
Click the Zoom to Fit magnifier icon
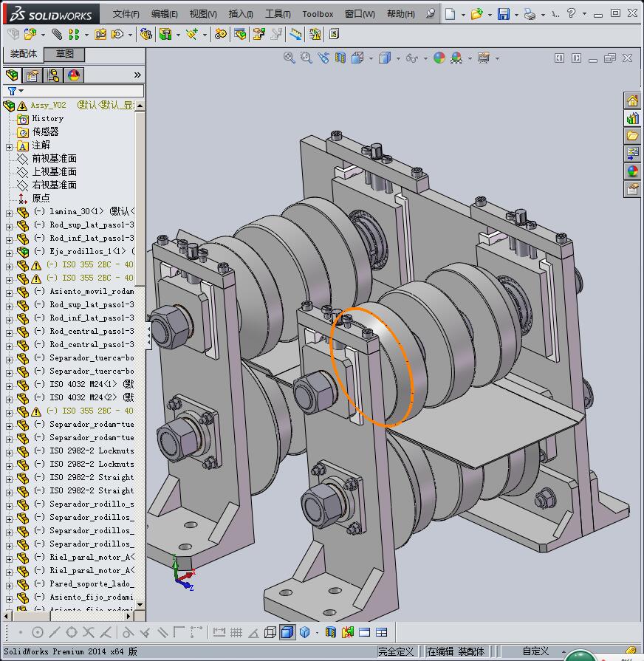(290, 58)
